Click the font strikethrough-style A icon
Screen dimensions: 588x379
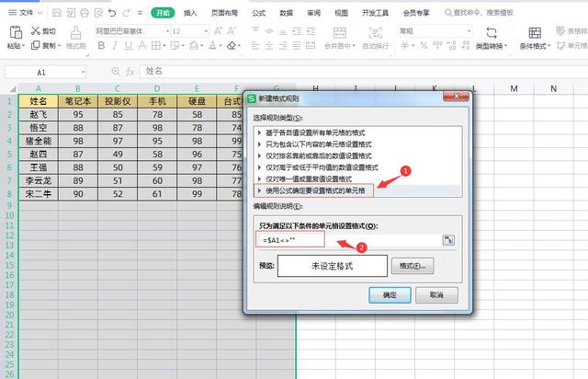tap(142, 46)
